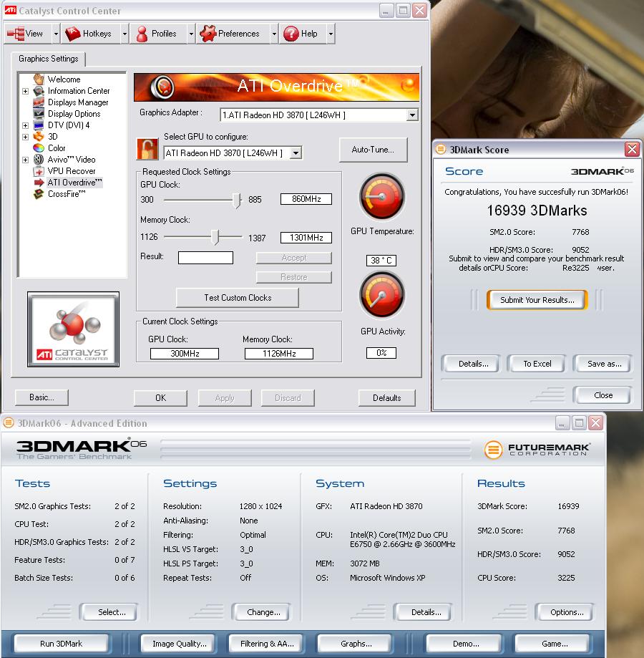The width and height of the screenshot is (644, 658).
Task: Click the View toolbar icon
Action: pyautogui.click(x=16, y=34)
